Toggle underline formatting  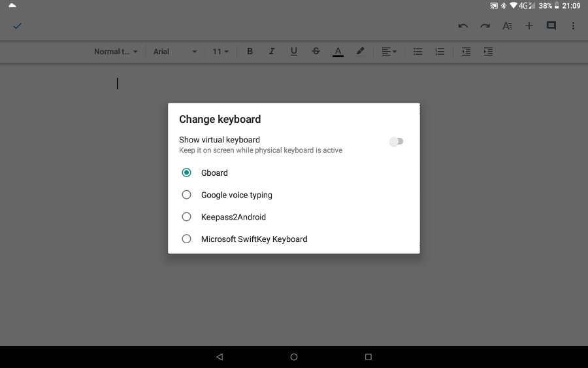(293, 52)
